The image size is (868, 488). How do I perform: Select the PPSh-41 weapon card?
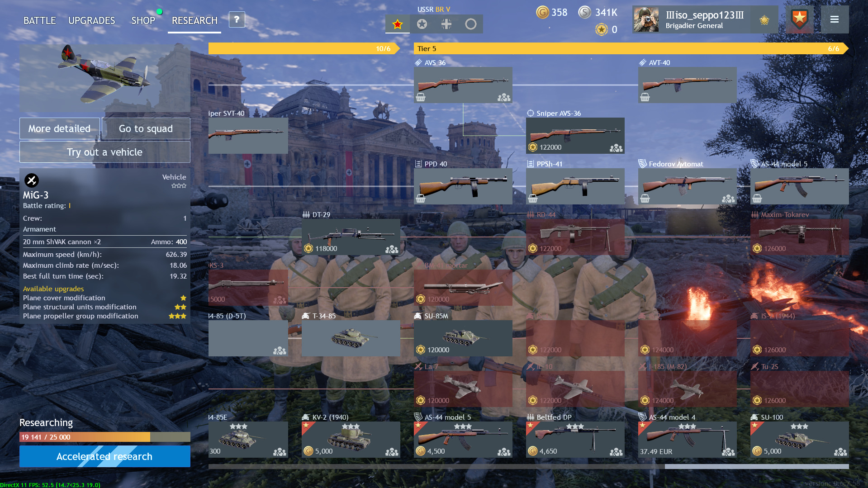click(575, 186)
